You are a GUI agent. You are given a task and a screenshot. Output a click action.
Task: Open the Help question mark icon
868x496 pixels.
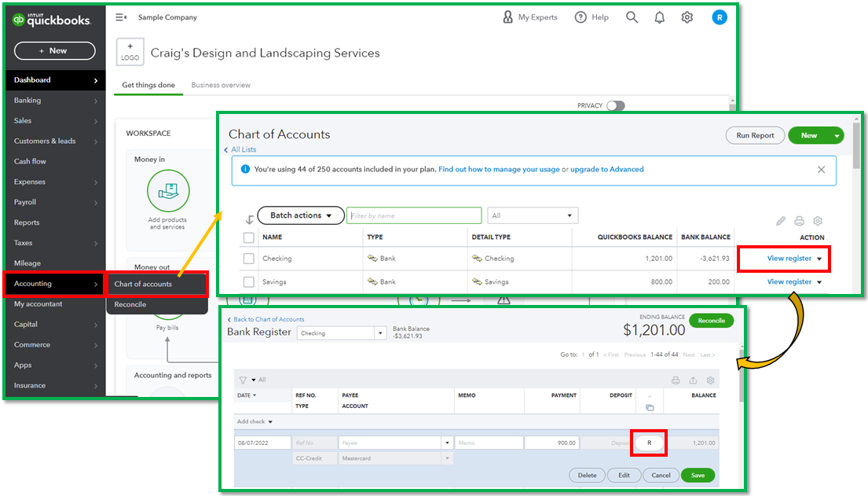[580, 17]
